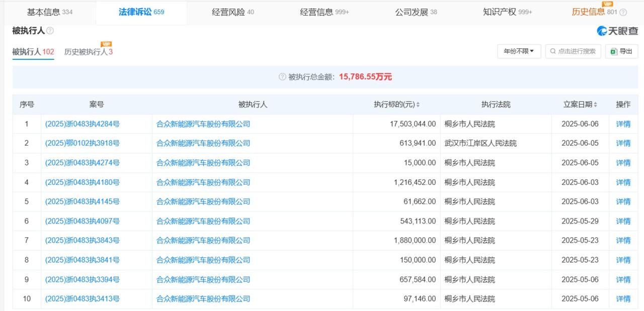Screen dimensions: 644x311
Task: Click the 2025-06-06 filing date
Action: click(x=580, y=124)
